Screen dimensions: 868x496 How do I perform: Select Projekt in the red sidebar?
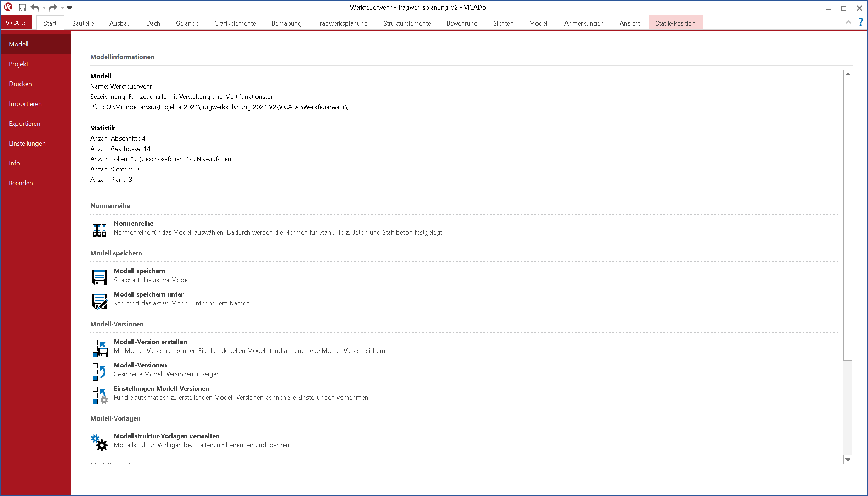click(36, 64)
